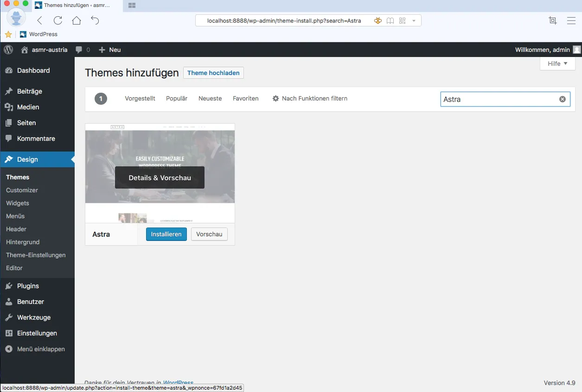Go to Dashboard in sidebar

point(37,70)
